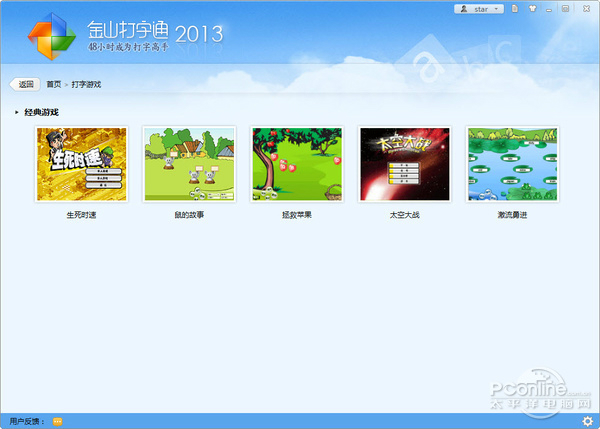Minimize the 金山打字通 window
600x429 pixels.
tap(549, 9)
